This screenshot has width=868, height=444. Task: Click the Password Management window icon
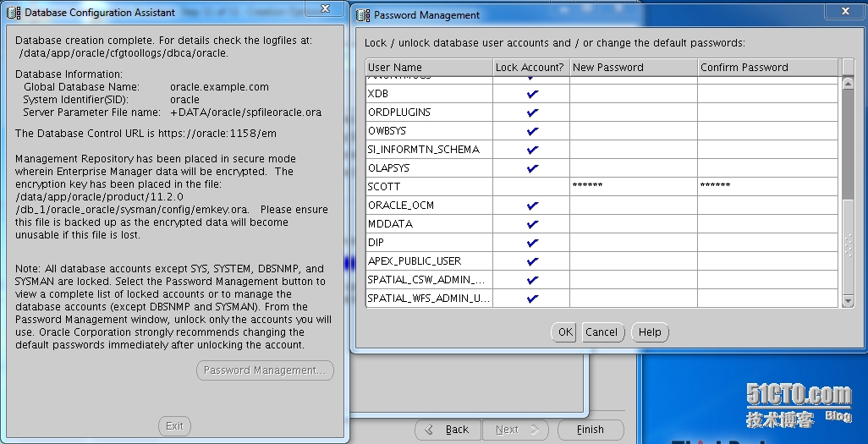[x=363, y=15]
